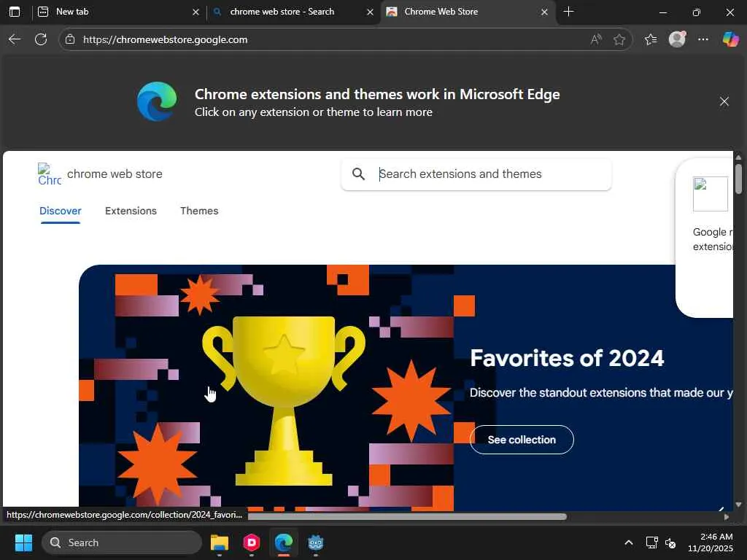Click the Google recommended extension card image
747x560 pixels.
coord(711,194)
